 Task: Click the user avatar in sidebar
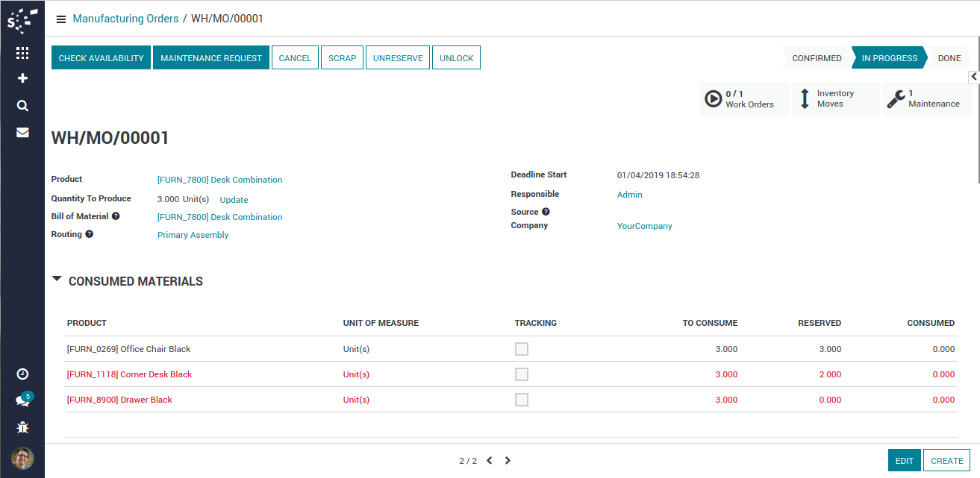(x=22, y=458)
